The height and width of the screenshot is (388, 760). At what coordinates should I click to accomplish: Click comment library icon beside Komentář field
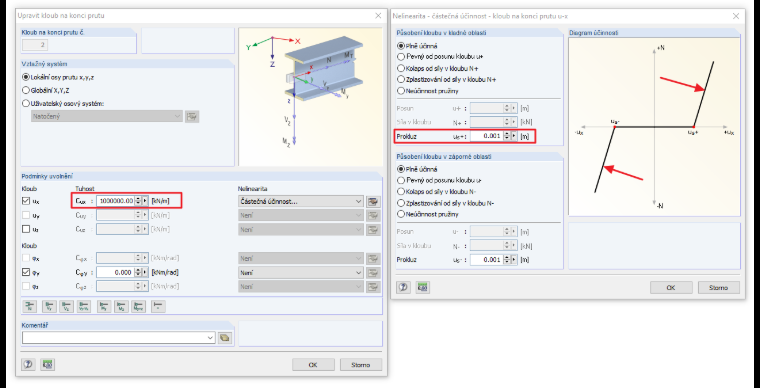pos(224,338)
